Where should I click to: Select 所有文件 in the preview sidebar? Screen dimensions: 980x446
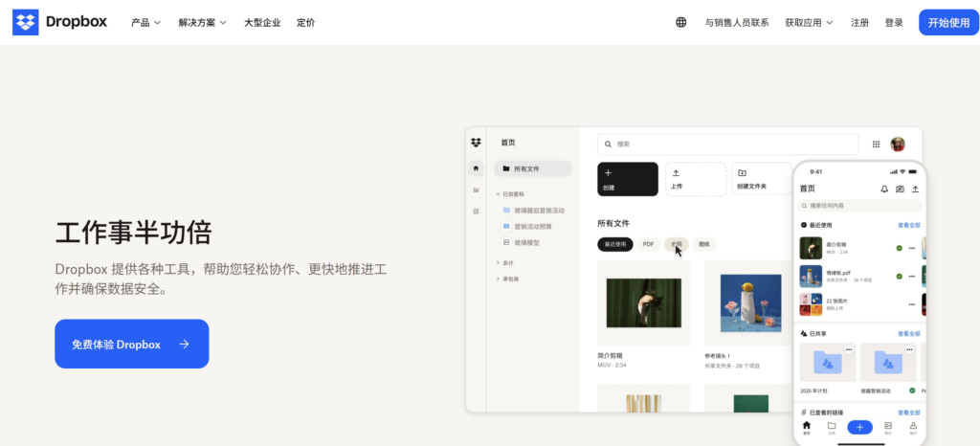[532, 168]
